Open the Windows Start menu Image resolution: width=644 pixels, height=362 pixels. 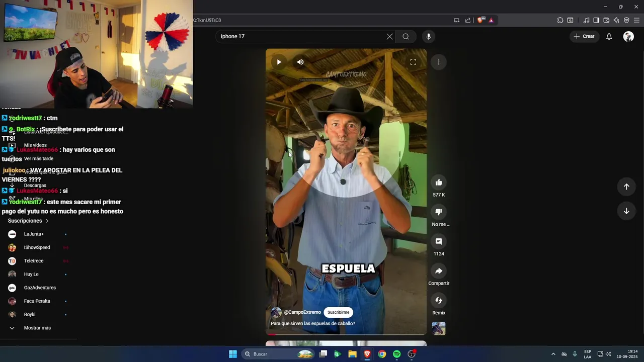tap(233, 354)
